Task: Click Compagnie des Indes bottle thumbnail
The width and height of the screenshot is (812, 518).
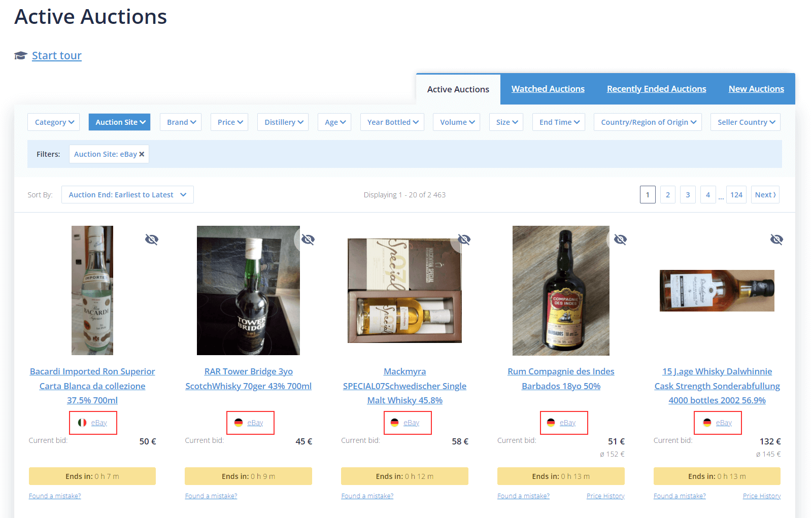Action: (561, 290)
